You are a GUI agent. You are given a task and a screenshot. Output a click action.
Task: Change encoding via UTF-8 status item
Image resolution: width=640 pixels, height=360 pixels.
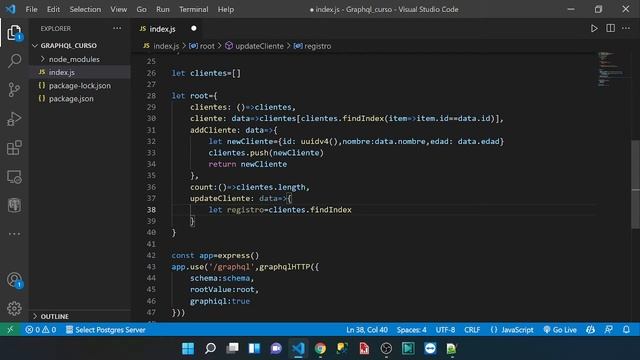point(445,329)
